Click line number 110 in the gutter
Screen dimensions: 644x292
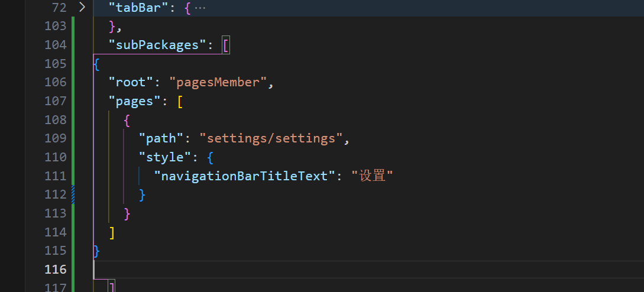56,157
